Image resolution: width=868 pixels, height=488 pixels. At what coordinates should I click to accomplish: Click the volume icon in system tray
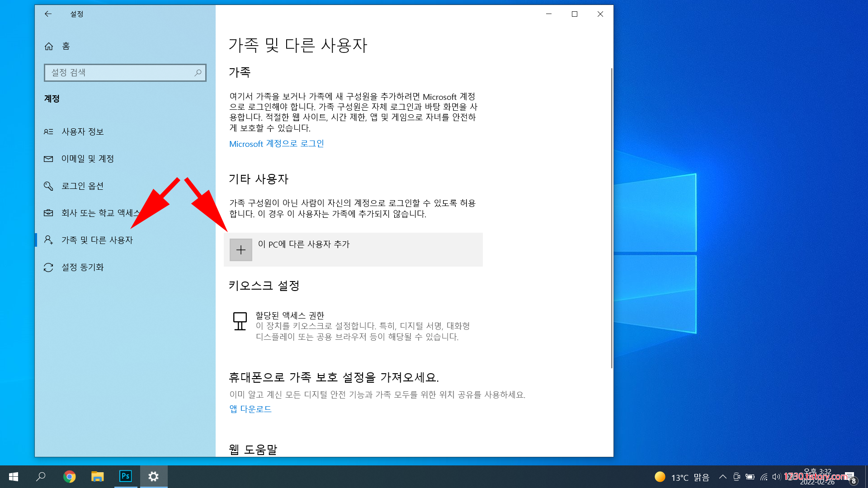[776, 477]
